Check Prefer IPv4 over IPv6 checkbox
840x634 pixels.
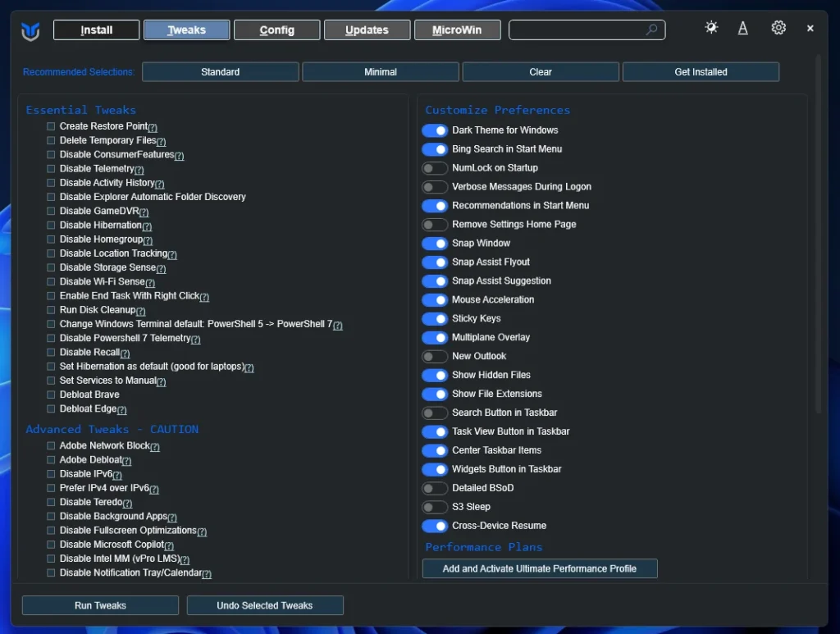click(x=51, y=488)
